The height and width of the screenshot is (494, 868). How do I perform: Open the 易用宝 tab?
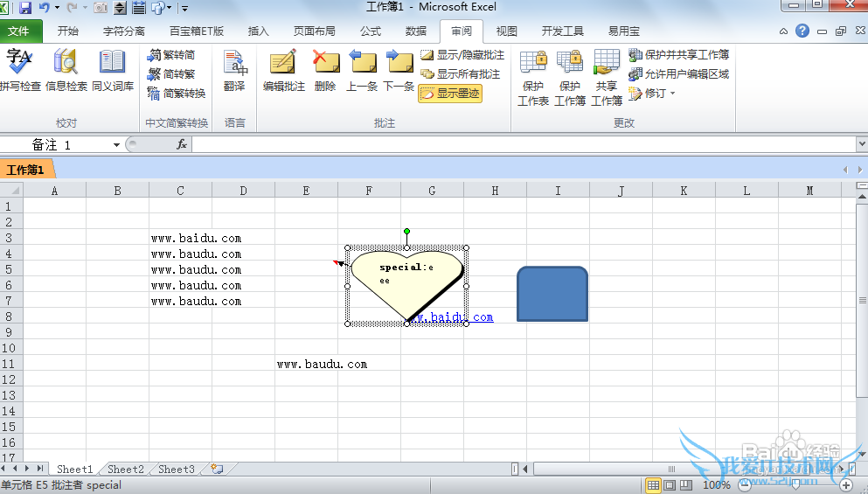[624, 31]
